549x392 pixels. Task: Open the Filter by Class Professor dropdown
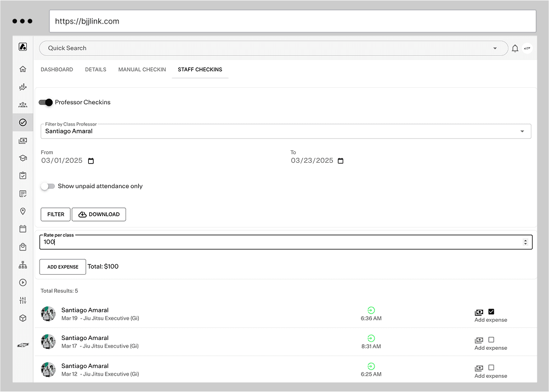[x=522, y=131]
